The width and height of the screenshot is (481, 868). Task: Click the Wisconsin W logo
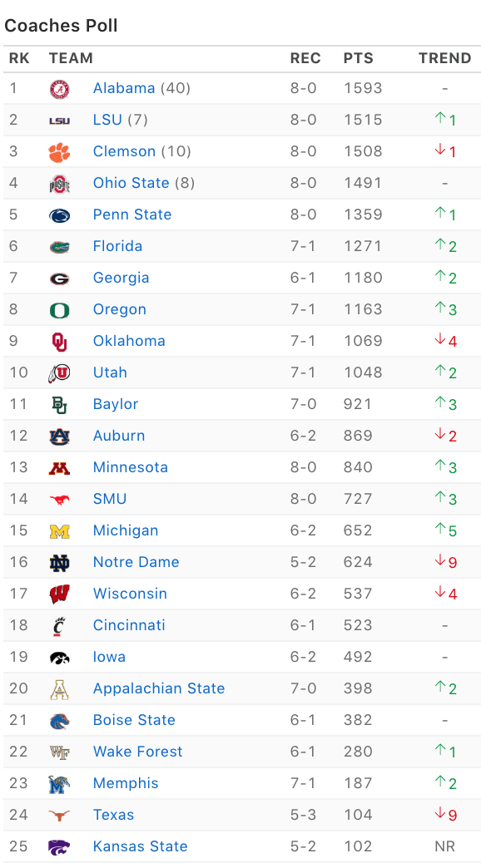pyautogui.click(x=59, y=594)
